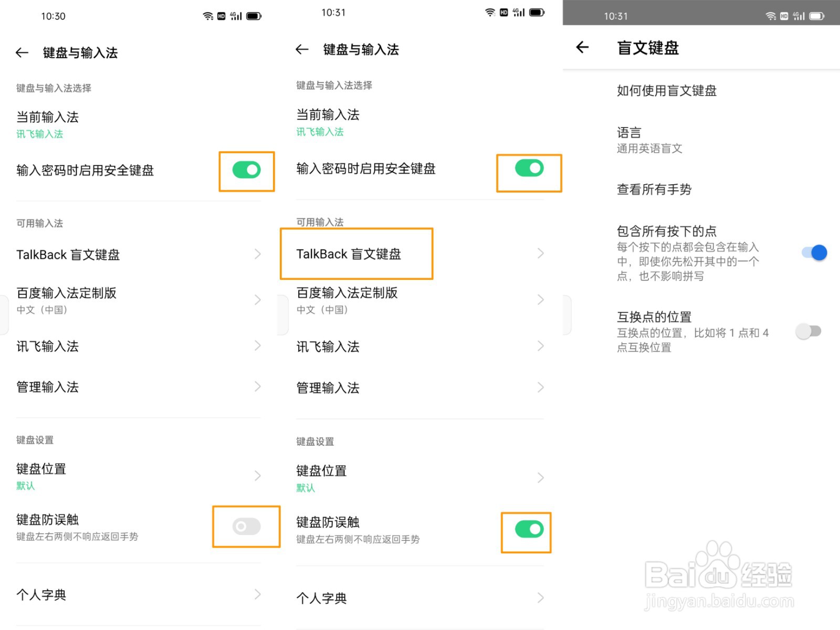Enable 键盘防误触 toggle in left screen

[x=246, y=527]
